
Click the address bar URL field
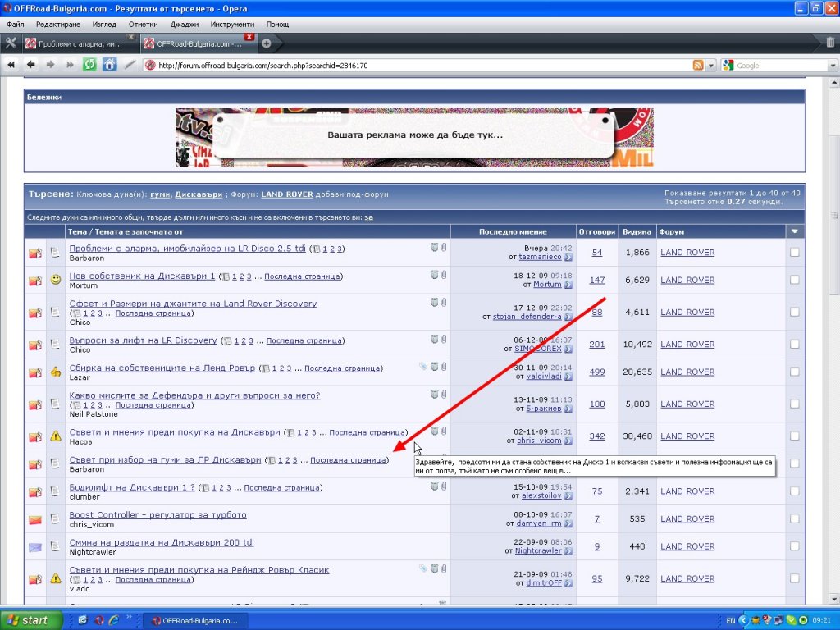418,66
